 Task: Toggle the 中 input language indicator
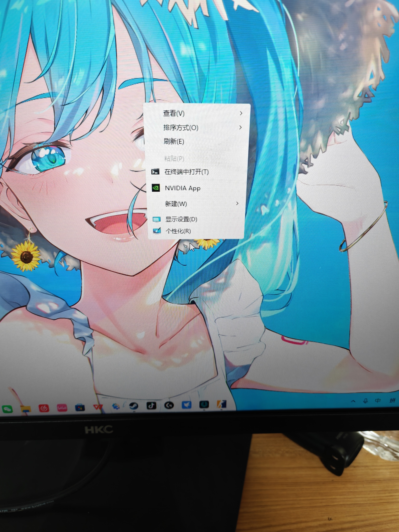[378, 400]
